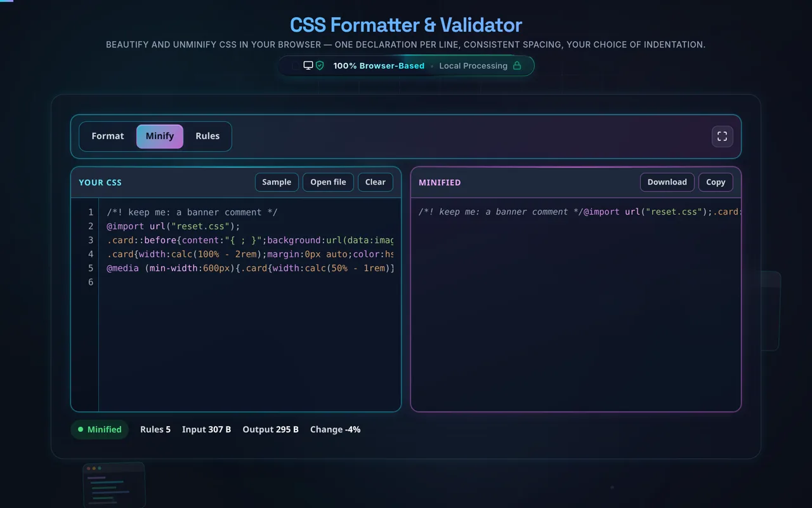
Task: Click the "Change -4%" status entry
Action: pyautogui.click(x=335, y=430)
